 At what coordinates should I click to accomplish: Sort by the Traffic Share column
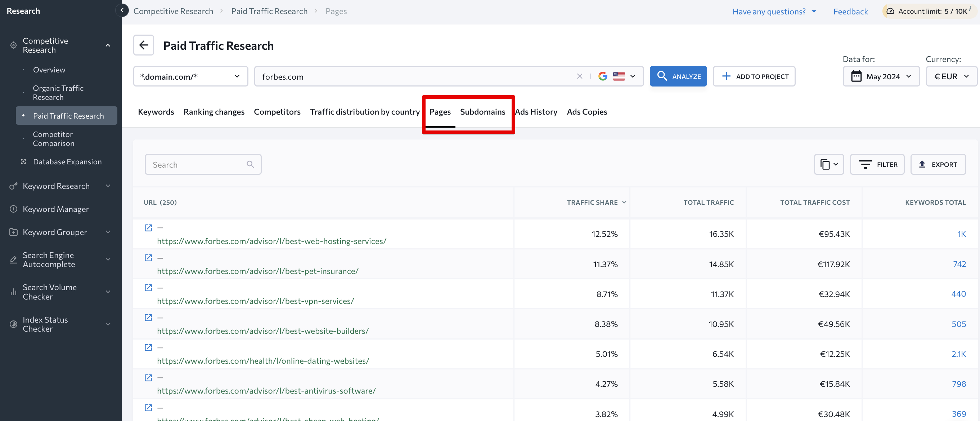click(596, 202)
